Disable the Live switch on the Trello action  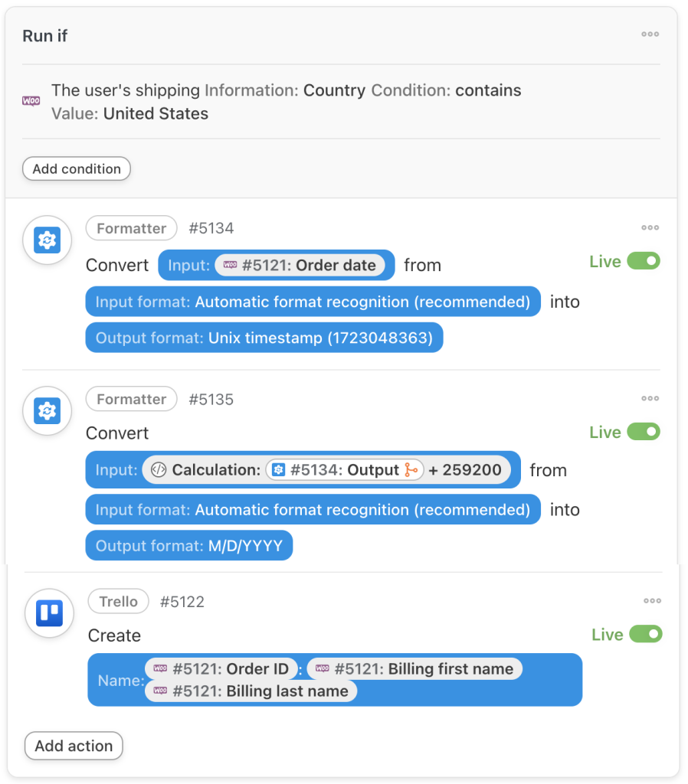[646, 634]
